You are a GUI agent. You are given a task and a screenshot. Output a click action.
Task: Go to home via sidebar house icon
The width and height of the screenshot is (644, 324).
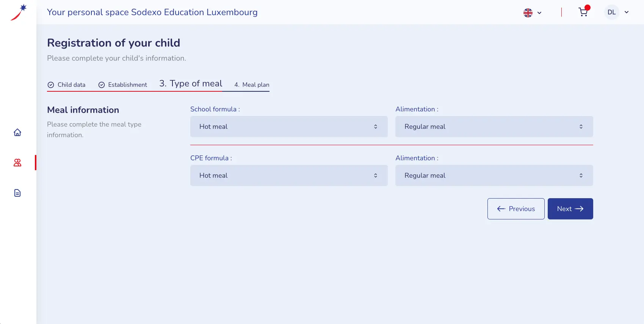click(x=17, y=132)
